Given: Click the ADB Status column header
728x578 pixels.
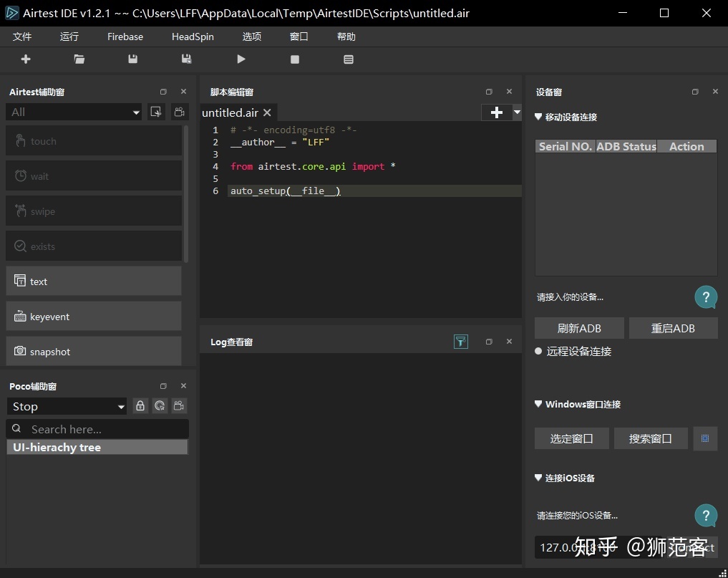Looking at the screenshot, I should 626,146.
